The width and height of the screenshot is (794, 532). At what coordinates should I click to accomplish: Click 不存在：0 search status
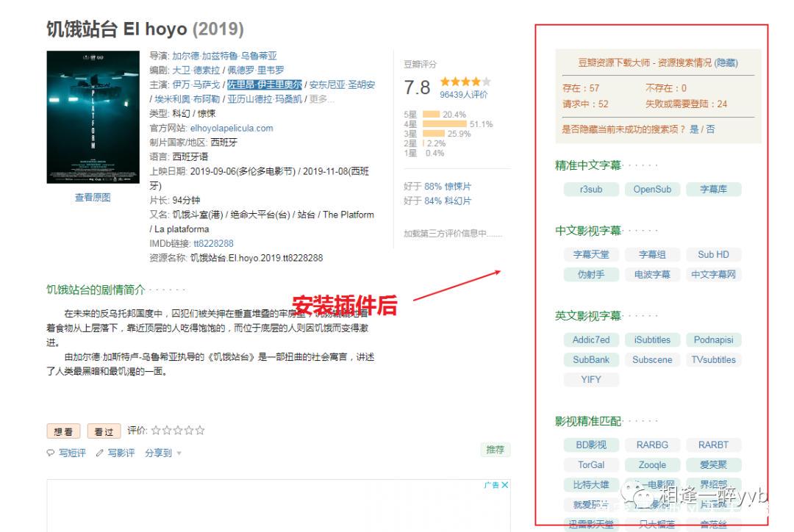click(x=666, y=88)
